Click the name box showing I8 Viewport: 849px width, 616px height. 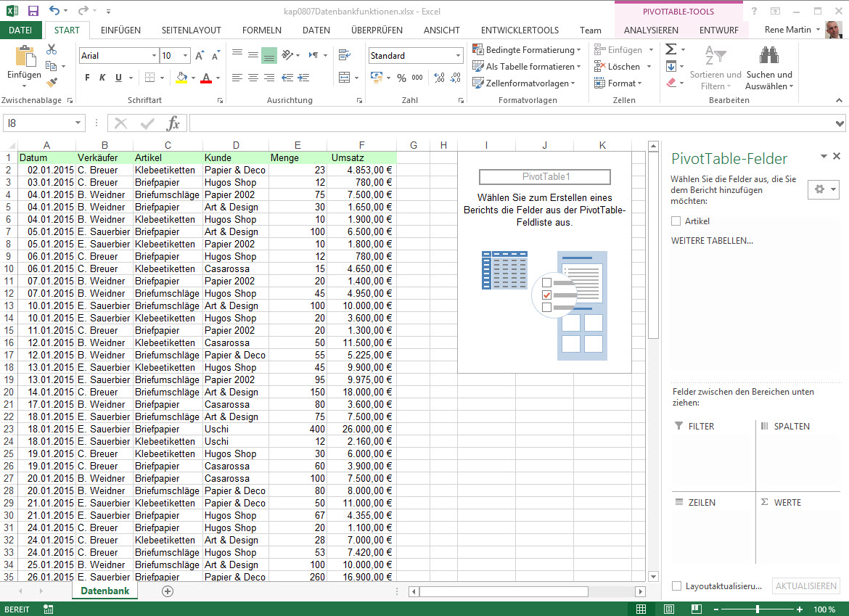click(36, 123)
